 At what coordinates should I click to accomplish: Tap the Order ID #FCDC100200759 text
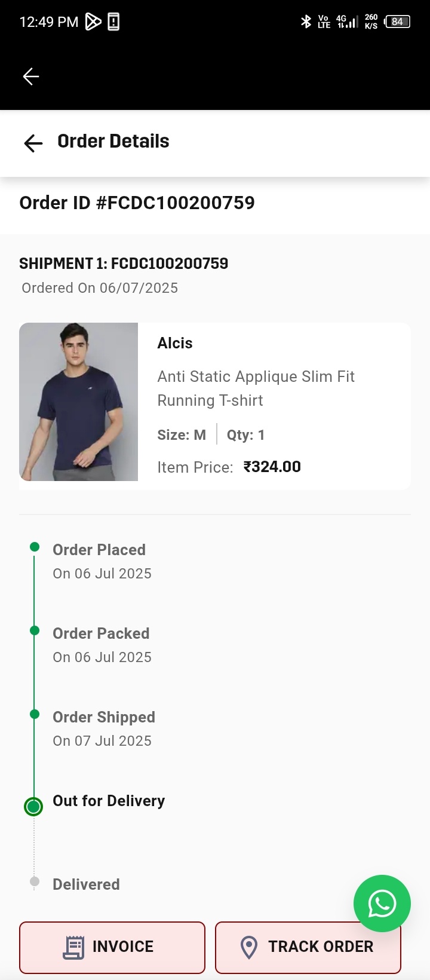137,203
